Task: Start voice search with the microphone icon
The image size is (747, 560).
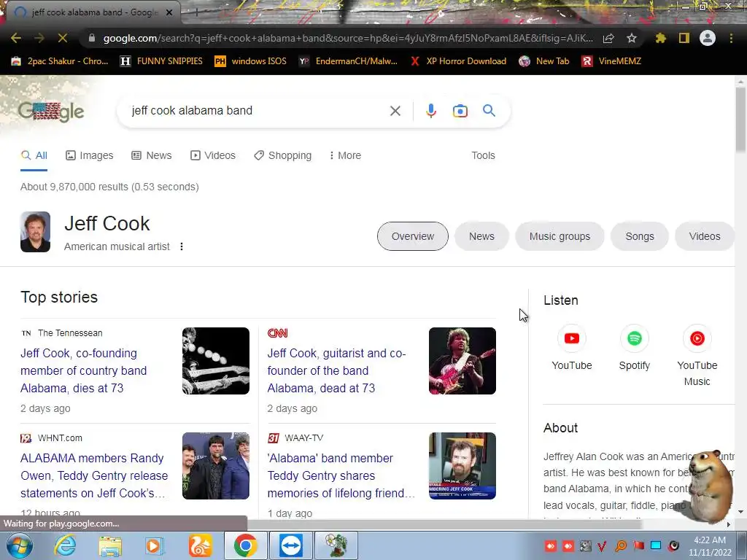Action: coord(430,111)
